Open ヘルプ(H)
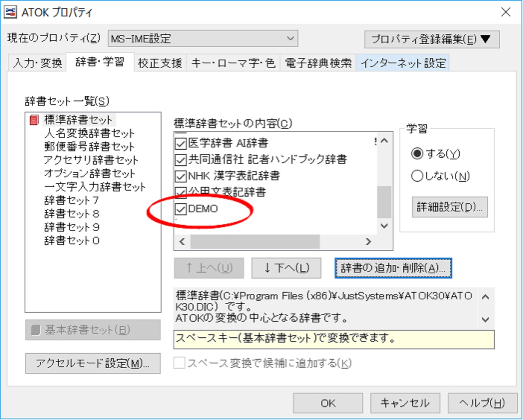The height and width of the screenshot is (420, 523). coord(482,403)
